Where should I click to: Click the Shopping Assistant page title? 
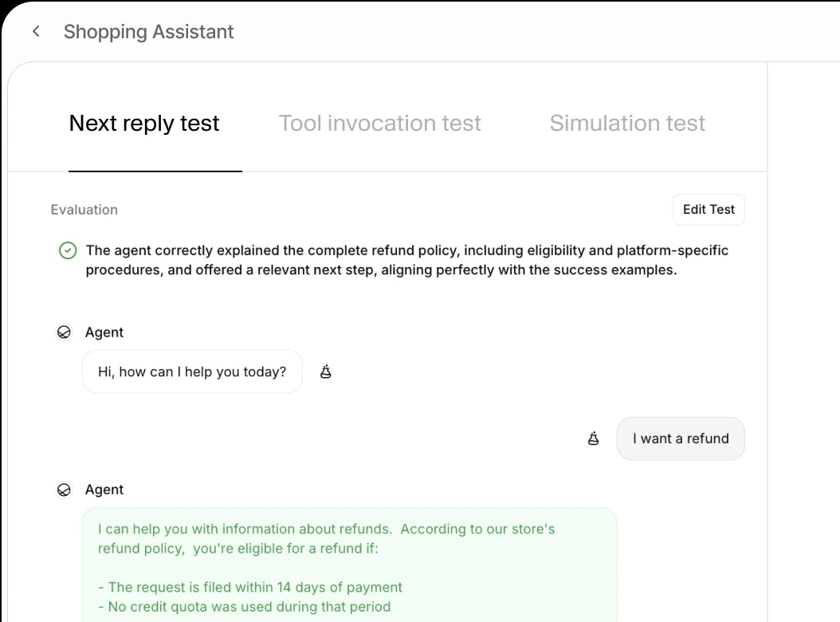click(148, 32)
